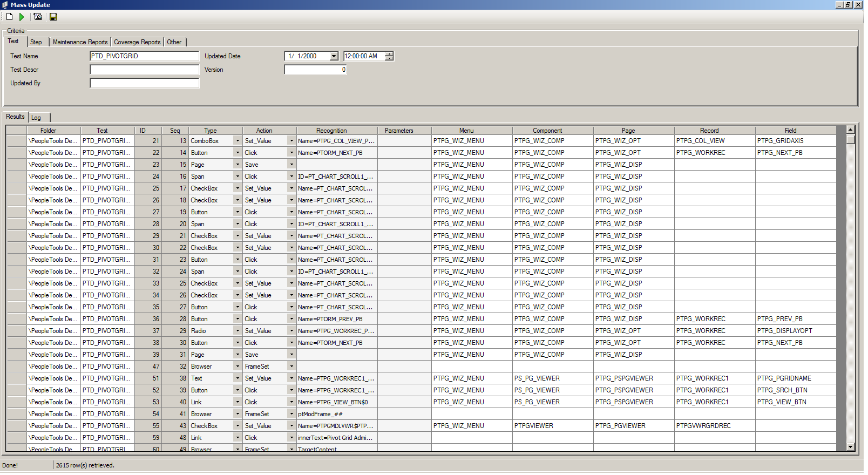868x475 pixels.
Task: Select the Name=PTPG_VIEW_BTN$0 recognition cell
Action: click(x=337, y=402)
